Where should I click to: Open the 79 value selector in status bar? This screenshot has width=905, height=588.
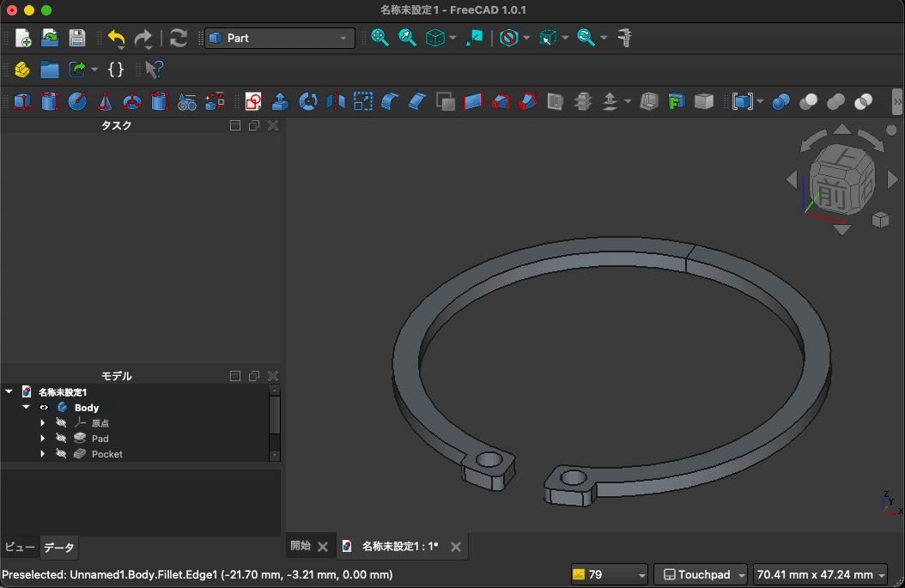[609, 574]
